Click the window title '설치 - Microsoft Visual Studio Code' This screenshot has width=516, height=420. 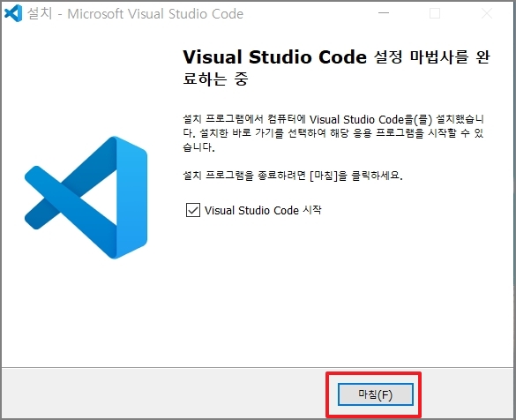coord(135,14)
